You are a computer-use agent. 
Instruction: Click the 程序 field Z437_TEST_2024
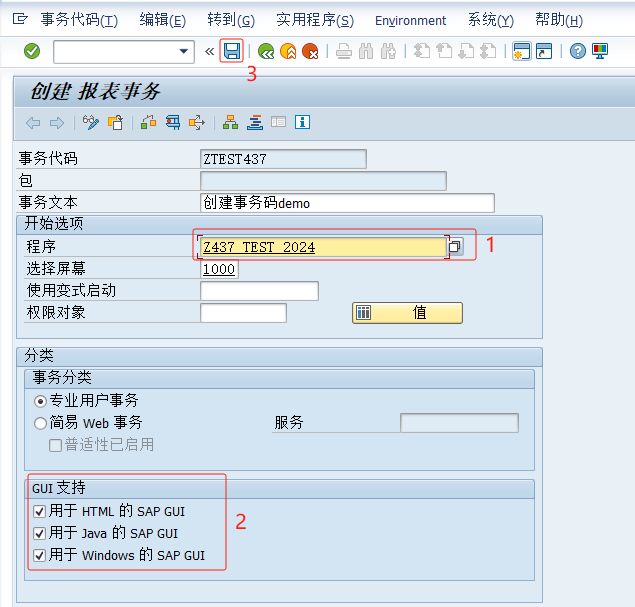click(x=323, y=247)
